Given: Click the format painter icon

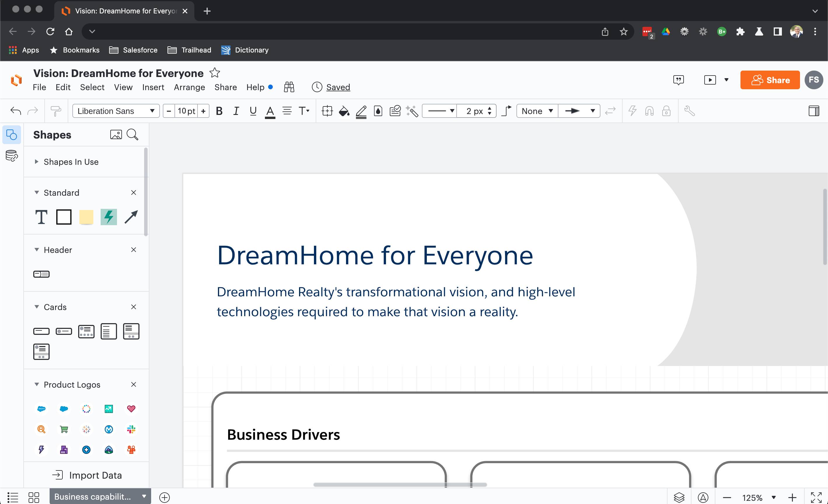Looking at the screenshot, I should [56, 111].
